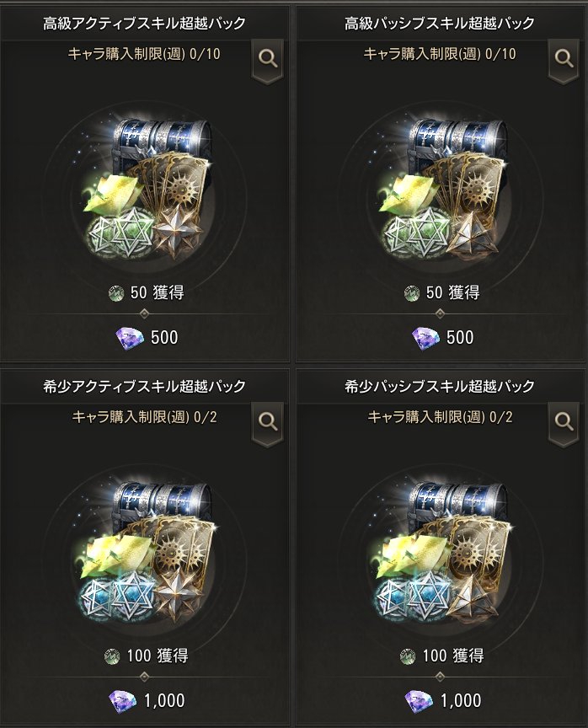Image resolution: width=588 pixels, height=728 pixels.
Task: Buy 高級パッシブ pack for 500 diamonds
Action: 443,338
